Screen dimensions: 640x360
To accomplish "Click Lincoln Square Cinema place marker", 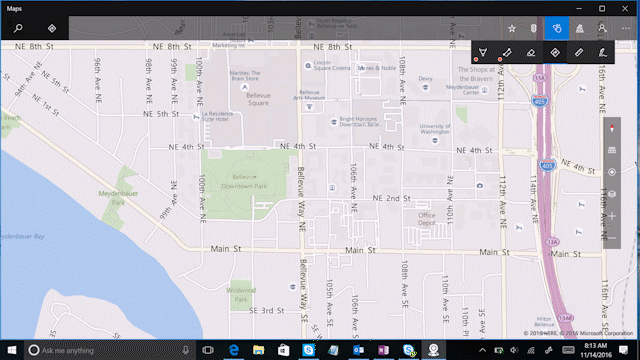I will (x=308, y=65).
